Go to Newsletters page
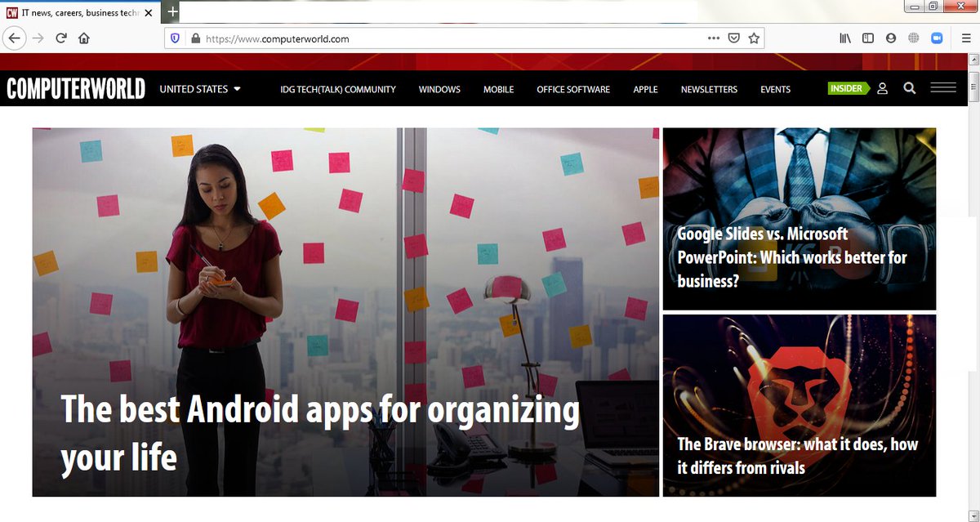980x522 pixels. (709, 90)
